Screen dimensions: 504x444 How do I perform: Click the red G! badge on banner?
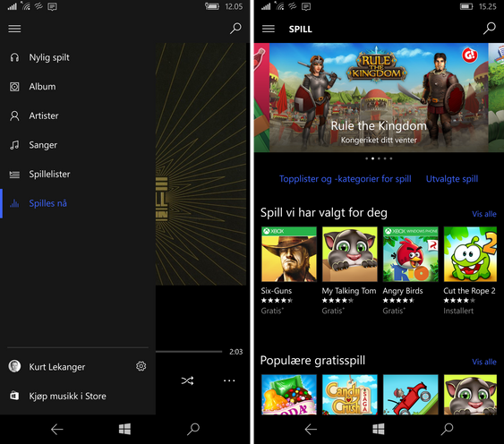click(x=469, y=55)
